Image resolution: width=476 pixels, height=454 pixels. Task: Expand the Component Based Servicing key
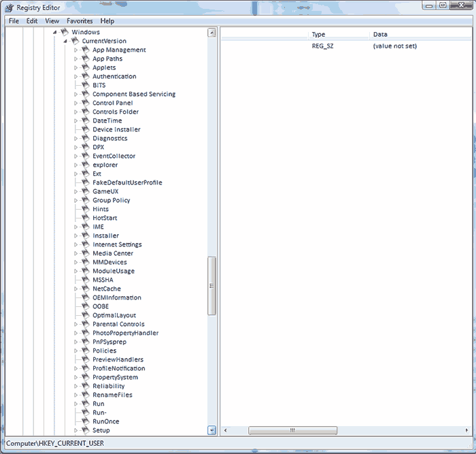(76, 94)
